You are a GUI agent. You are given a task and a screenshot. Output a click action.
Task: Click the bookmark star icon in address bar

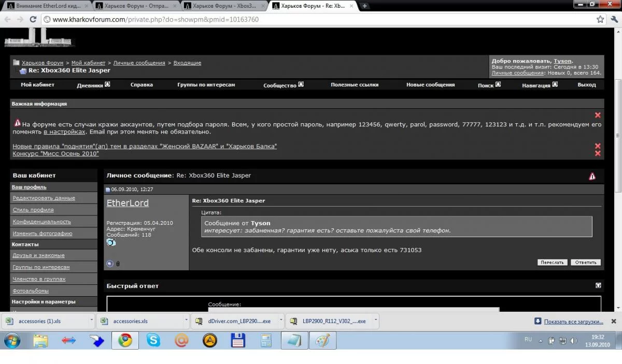[x=600, y=19]
